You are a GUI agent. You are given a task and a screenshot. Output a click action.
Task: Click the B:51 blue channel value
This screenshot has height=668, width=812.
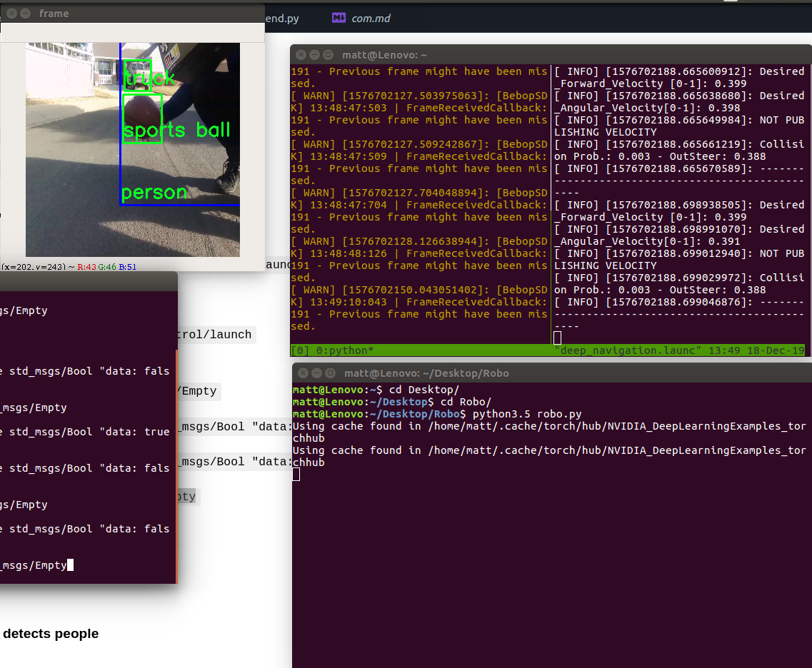pyautogui.click(x=127, y=267)
